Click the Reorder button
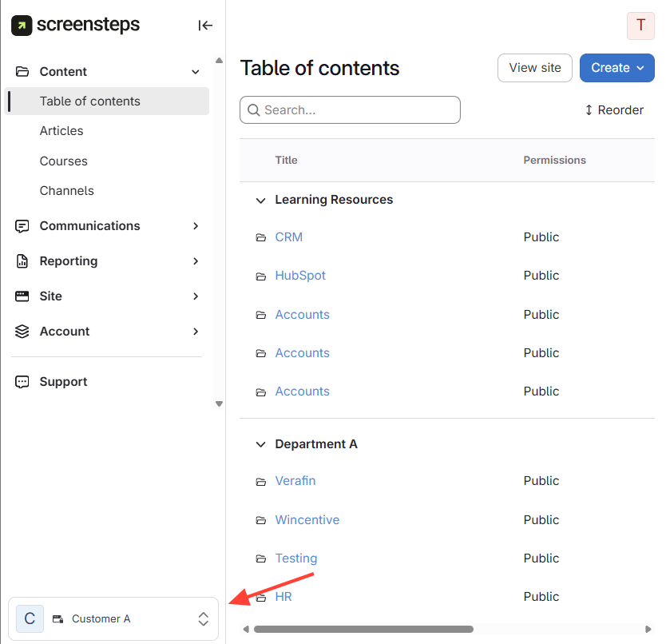Screen dimensions: 666x644 [614, 110]
